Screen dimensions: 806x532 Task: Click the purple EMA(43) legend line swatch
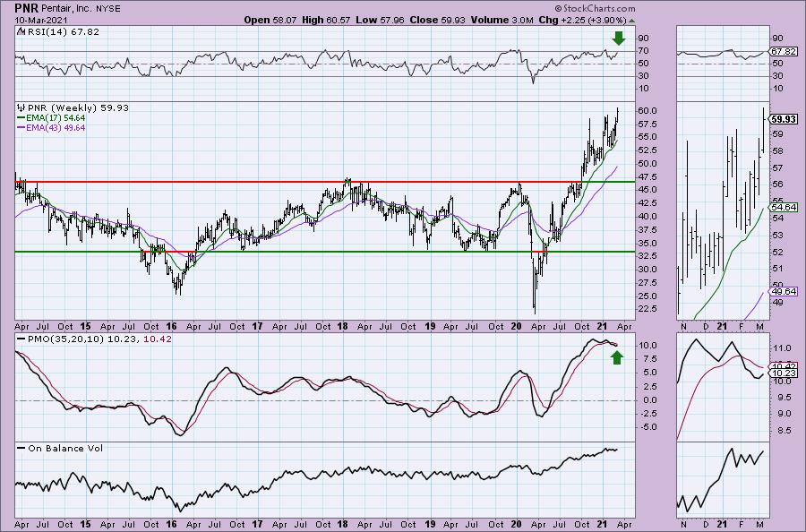(21, 128)
